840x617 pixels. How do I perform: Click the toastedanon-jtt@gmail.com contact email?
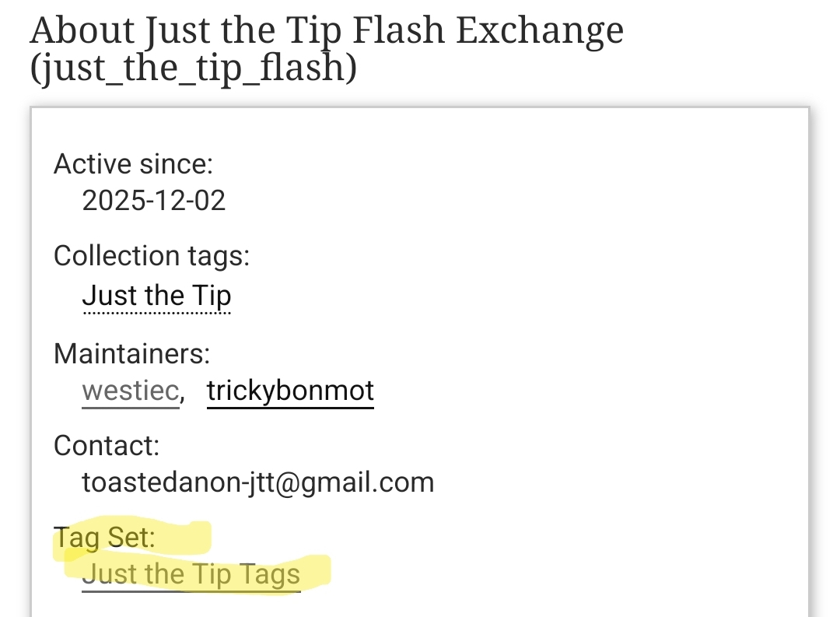257,482
